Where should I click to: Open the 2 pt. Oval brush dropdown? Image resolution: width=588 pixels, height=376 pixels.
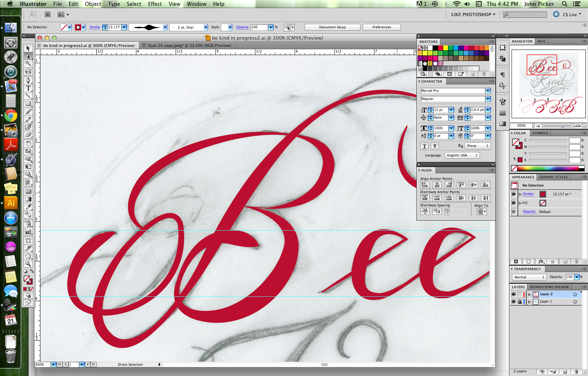pyautogui.click(x=206, y=27)
